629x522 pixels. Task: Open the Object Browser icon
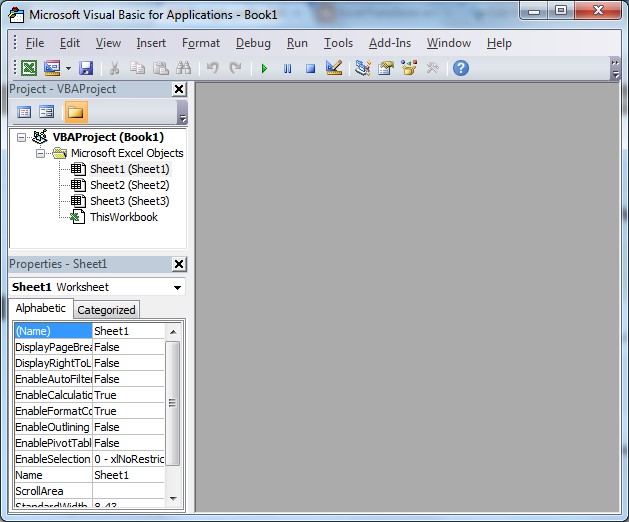coord(409,68)
